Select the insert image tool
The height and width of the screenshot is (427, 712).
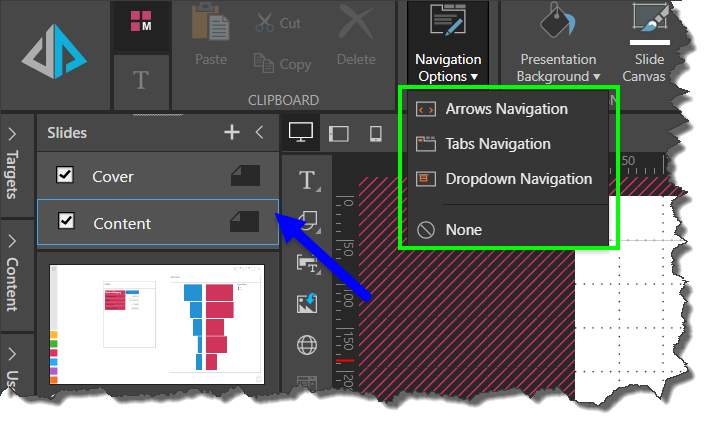pos(307,303)
